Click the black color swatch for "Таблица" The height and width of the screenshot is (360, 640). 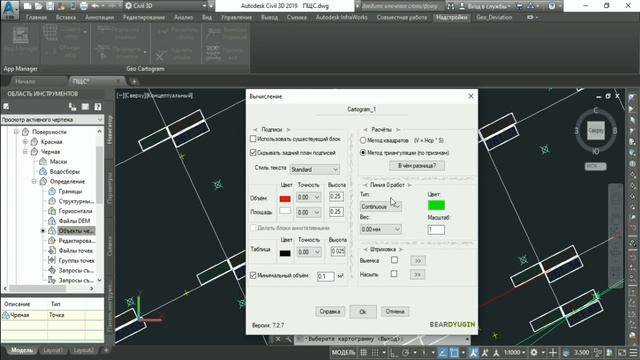point(285,253)
